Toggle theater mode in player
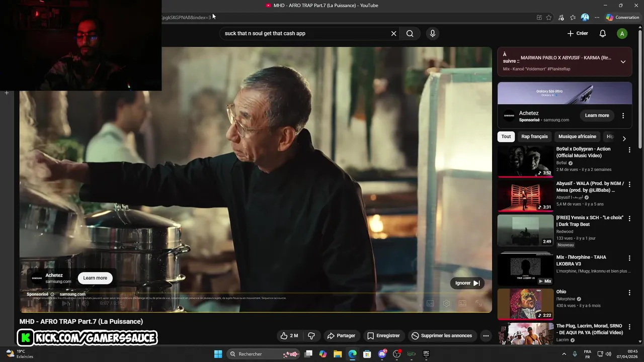644x362 pixels. point(462,303)
